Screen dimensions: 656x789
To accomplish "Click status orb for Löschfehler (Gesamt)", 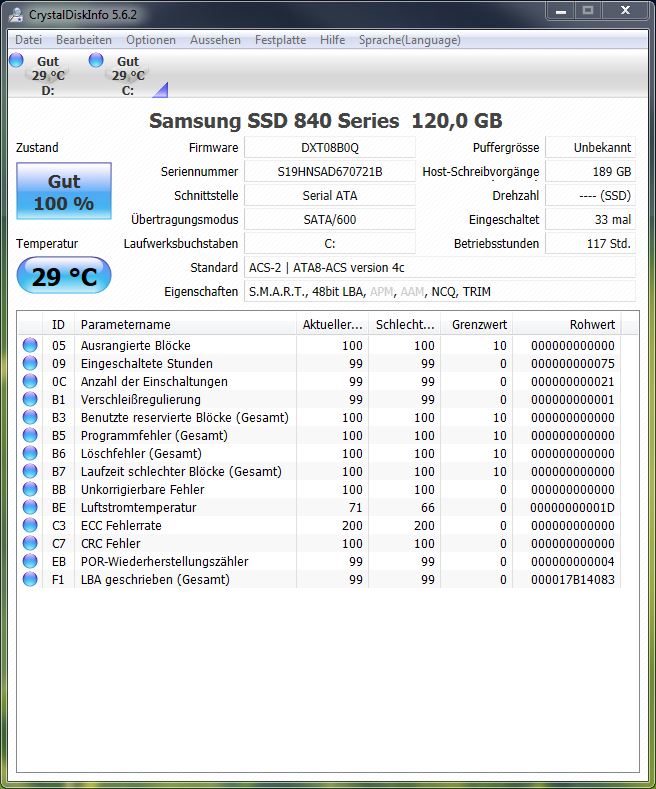I will click(30, 453).
